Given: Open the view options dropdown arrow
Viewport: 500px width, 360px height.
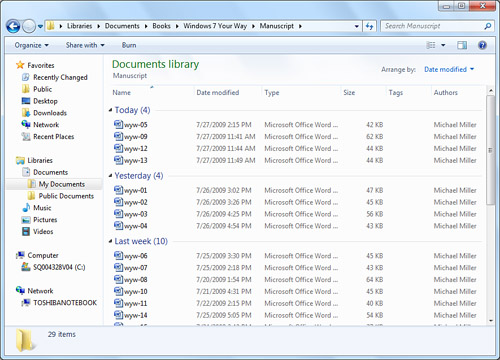Looking at the screenshot, I should coord(443,45).
